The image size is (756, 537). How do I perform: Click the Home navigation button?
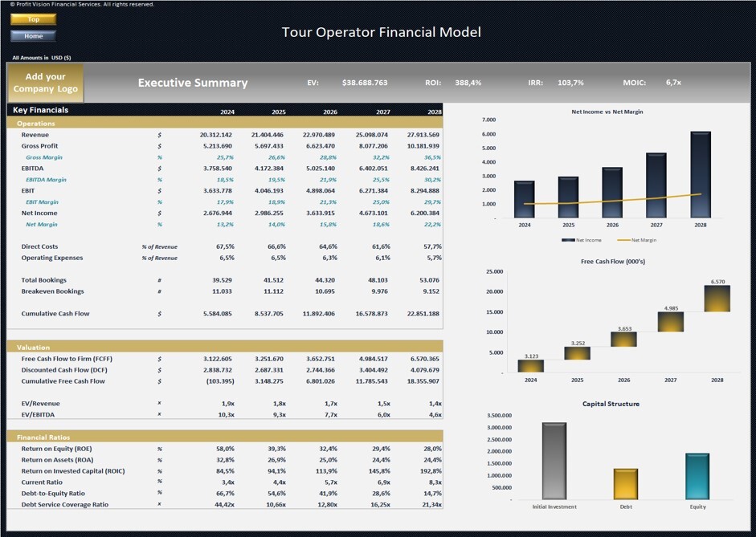pyautogui.click(x=33, y=36)
